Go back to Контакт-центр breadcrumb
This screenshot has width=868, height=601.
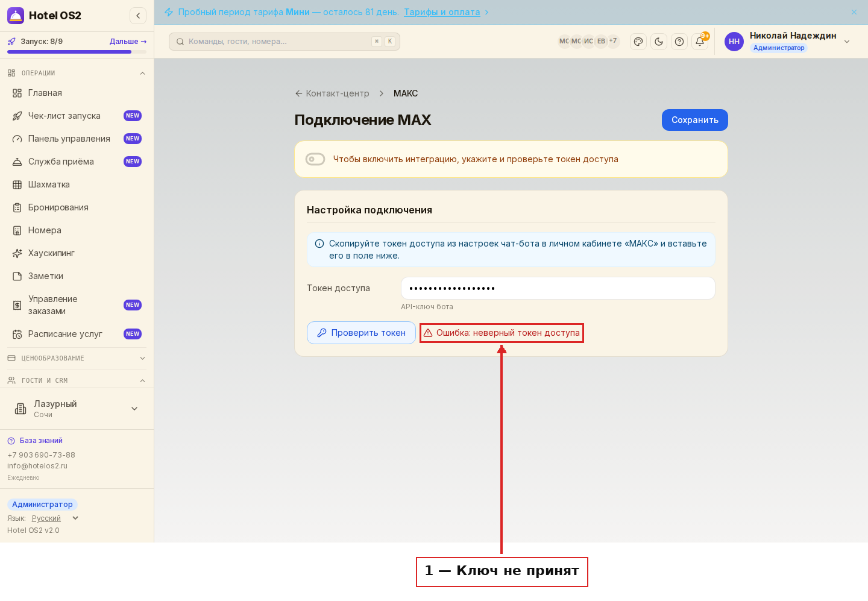(332, 93)
